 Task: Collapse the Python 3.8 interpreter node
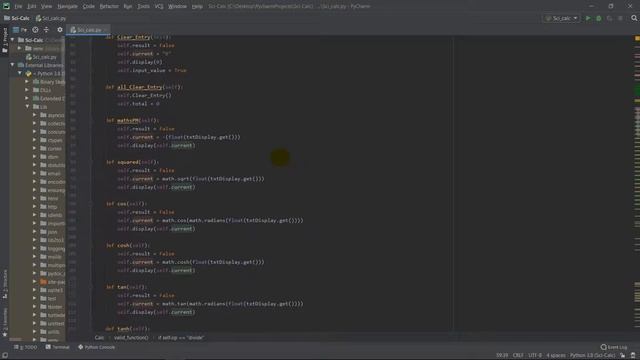20,73
